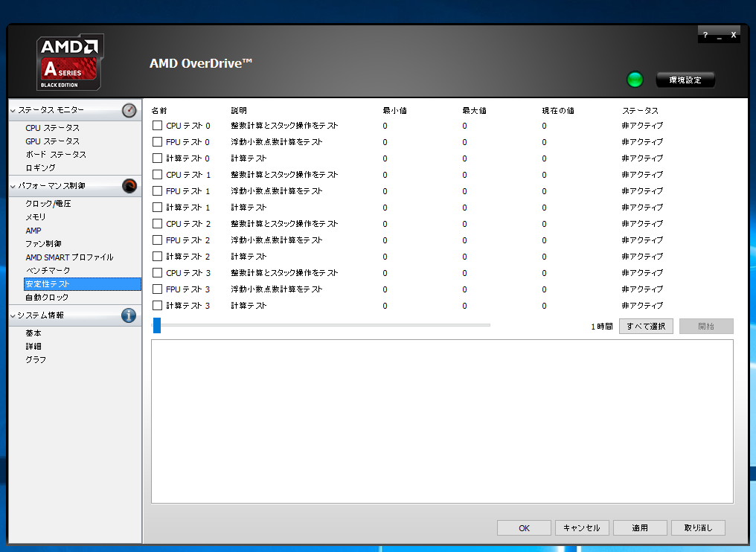Tick the 計算テスト 3 checkbox
The height and width of the screenshot is (552, 756).
[x=157, y=306]
